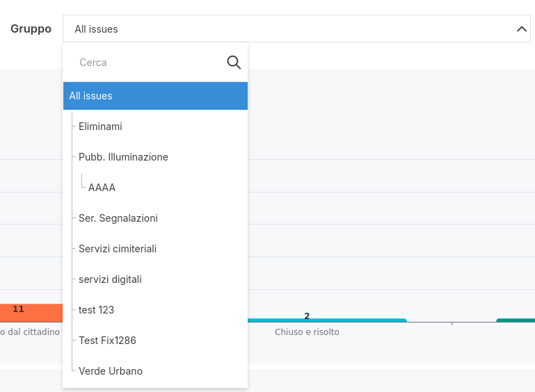535x392 pixels.
Task: Select Pubb. Illuminazione group
Action: pyautogui.click(x=123, y=157)
